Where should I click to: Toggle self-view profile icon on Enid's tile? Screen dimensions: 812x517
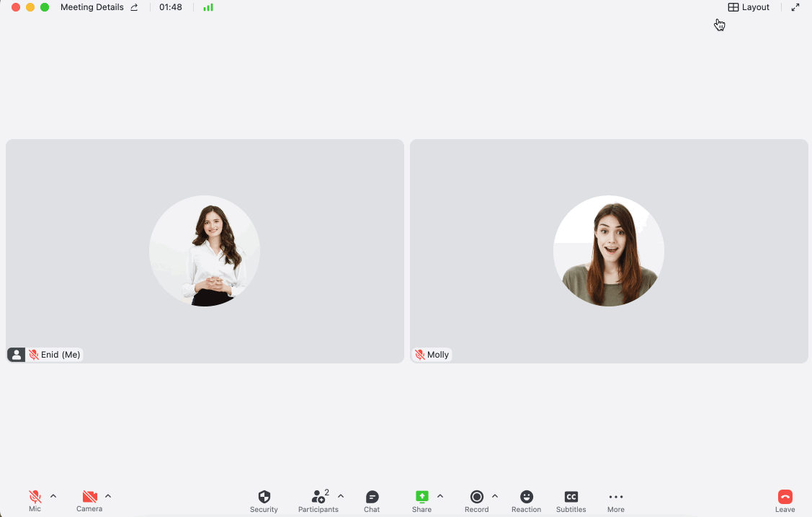click(x=16, y=354)
